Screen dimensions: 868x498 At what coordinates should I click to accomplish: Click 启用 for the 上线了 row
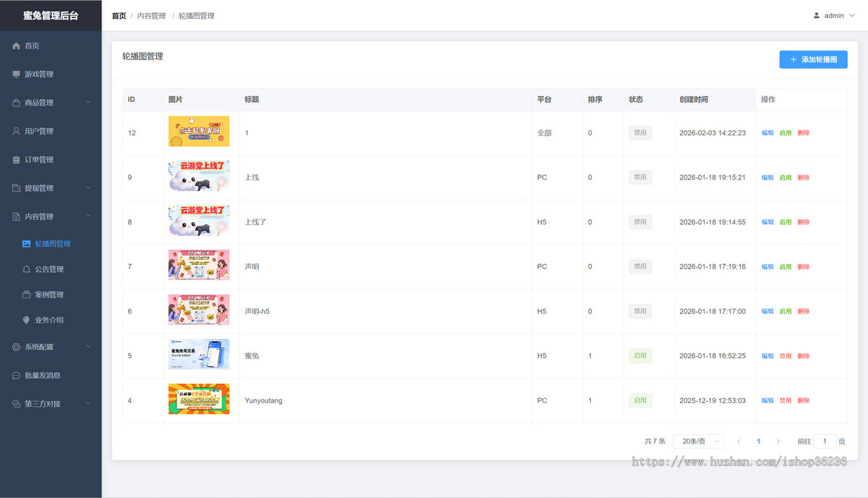click(x=786, y=222)
